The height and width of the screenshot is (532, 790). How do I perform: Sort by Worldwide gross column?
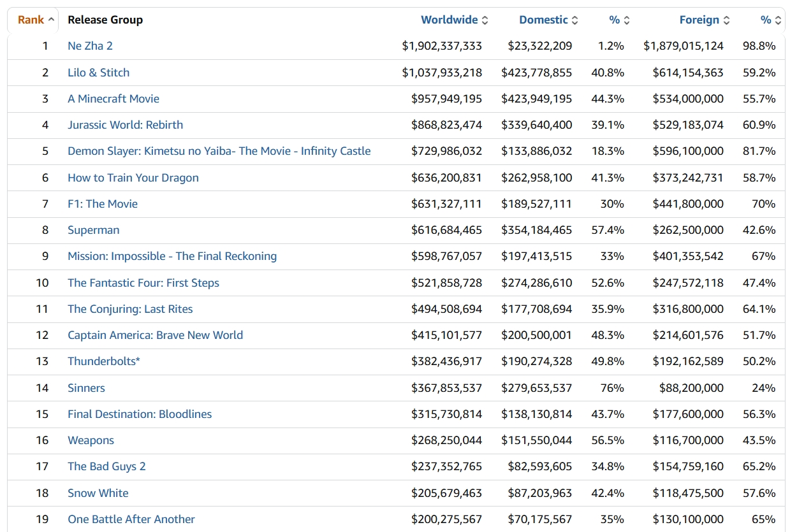[x=450, y=20]
